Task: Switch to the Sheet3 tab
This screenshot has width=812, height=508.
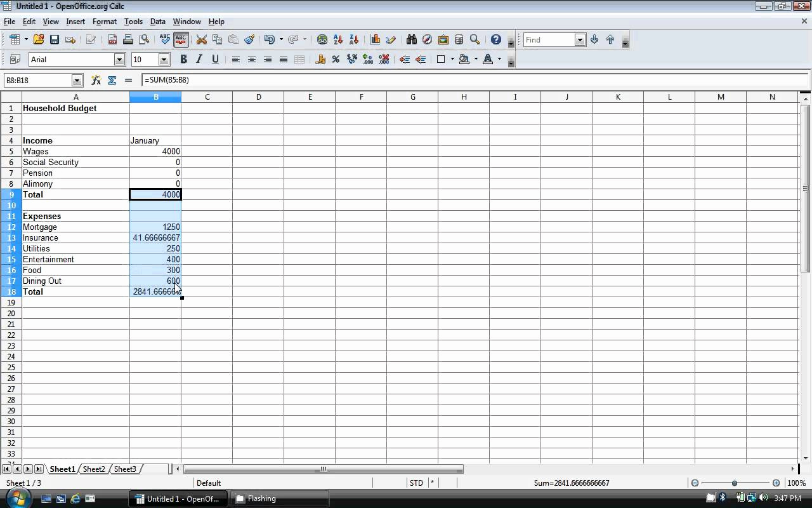Action: [125, 469]
